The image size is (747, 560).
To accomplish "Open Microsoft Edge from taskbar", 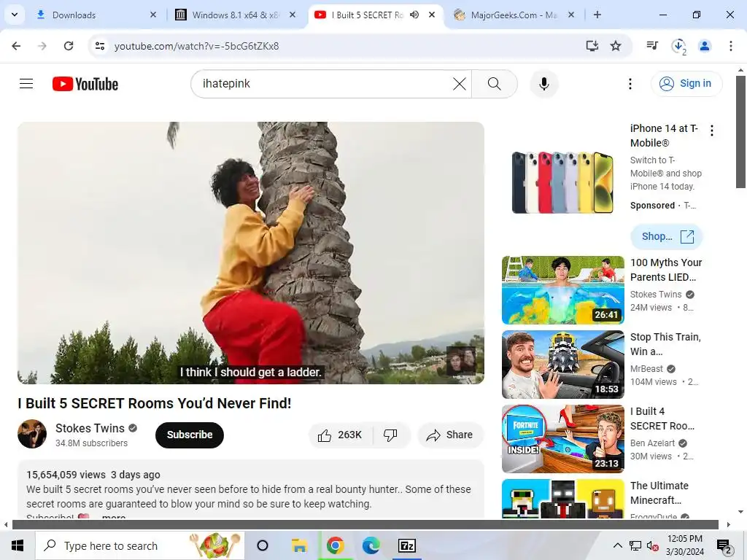I will click(371, 545).
